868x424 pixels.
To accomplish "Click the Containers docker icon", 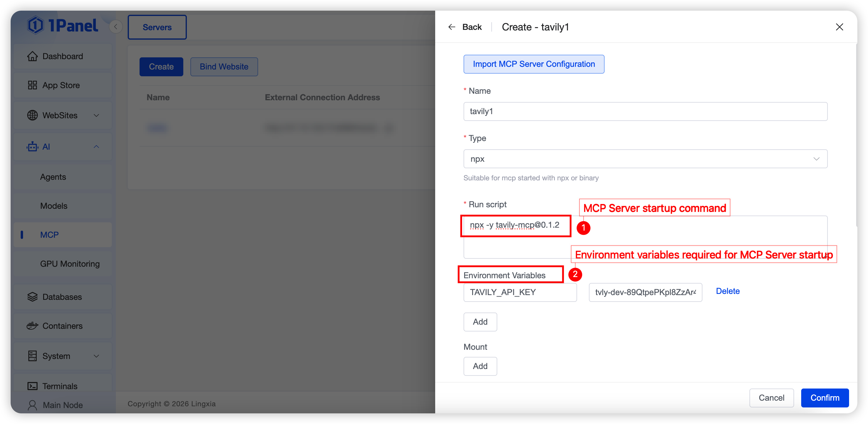I will point(32,326).
